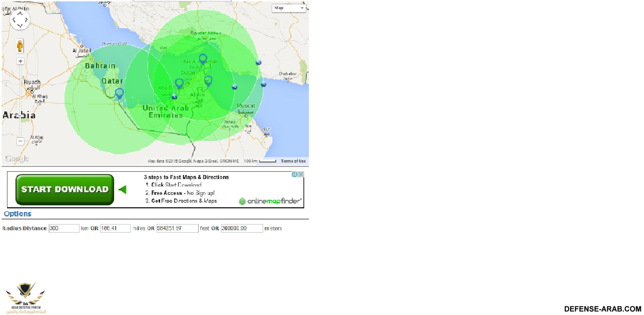Pan the map up with the arrow
Viewport: 644px width, 315px height.
(x=20, y=13)
